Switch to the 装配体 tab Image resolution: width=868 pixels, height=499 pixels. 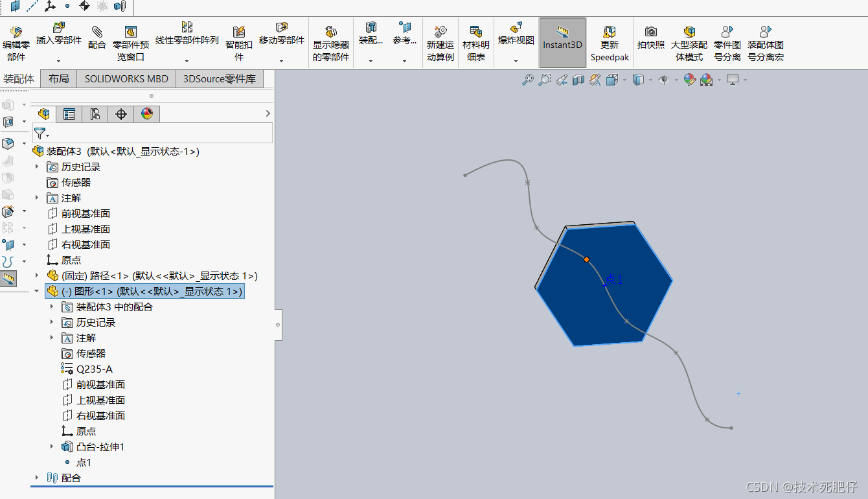click(19, 78)
